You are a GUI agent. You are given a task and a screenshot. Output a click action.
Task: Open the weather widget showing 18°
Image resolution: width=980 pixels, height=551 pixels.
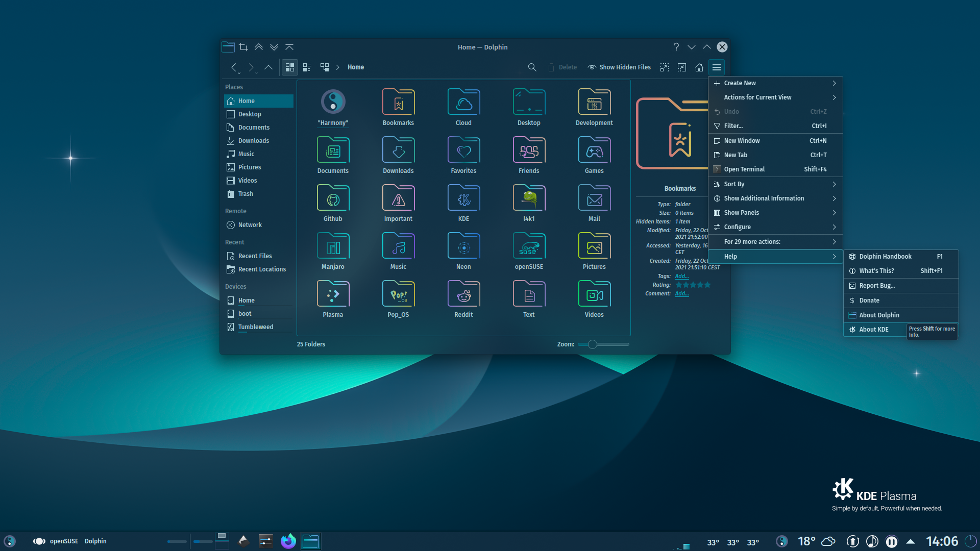(x=817, y=541)
